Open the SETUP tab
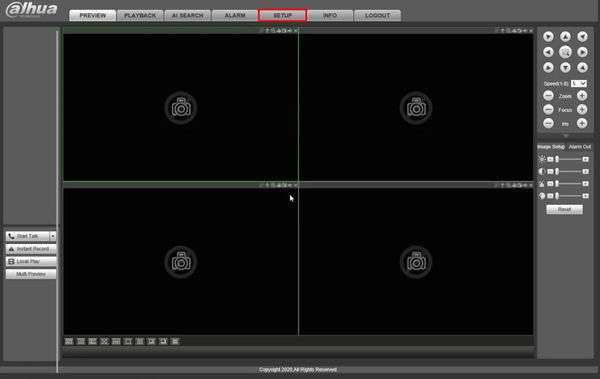 pyautogui.click(x=282, y=15)
